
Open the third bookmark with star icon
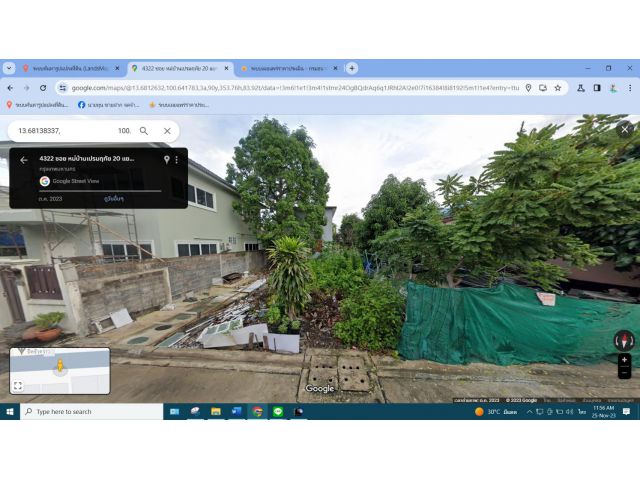click(179, 105)
